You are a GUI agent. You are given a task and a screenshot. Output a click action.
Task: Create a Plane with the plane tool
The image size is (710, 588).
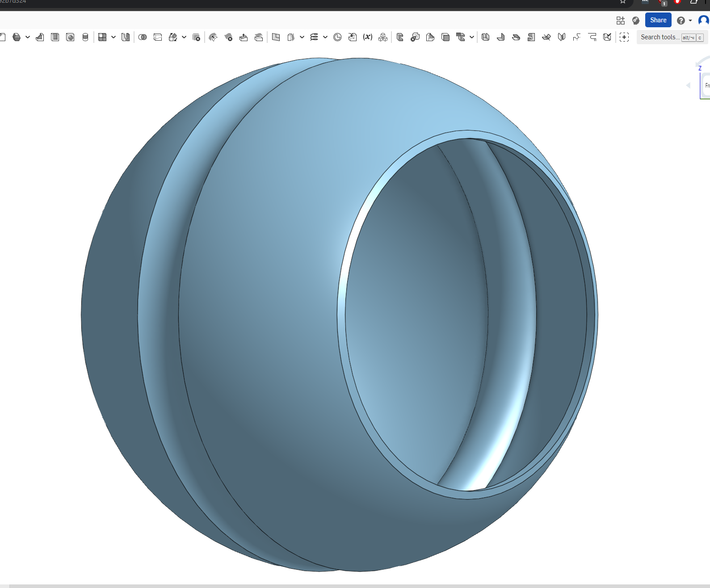tap(276, 37)
